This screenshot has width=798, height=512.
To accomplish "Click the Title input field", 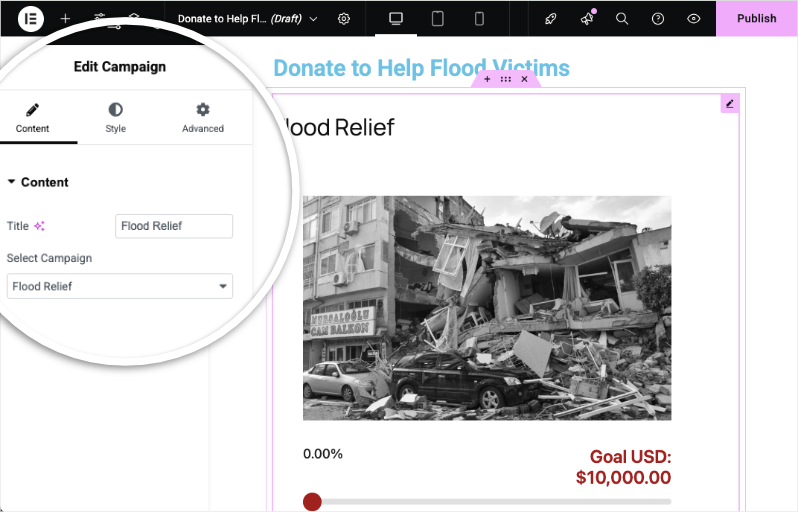I will (174, 226).
